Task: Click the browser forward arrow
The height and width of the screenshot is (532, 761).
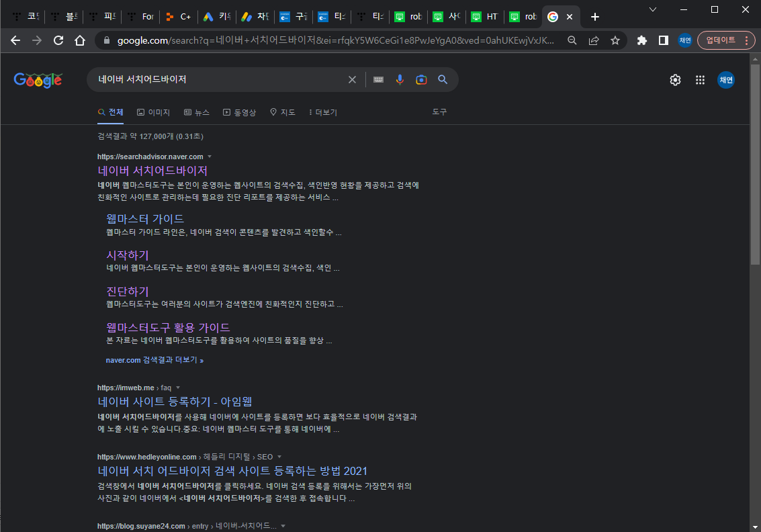Action: click(x=37, y=40)
